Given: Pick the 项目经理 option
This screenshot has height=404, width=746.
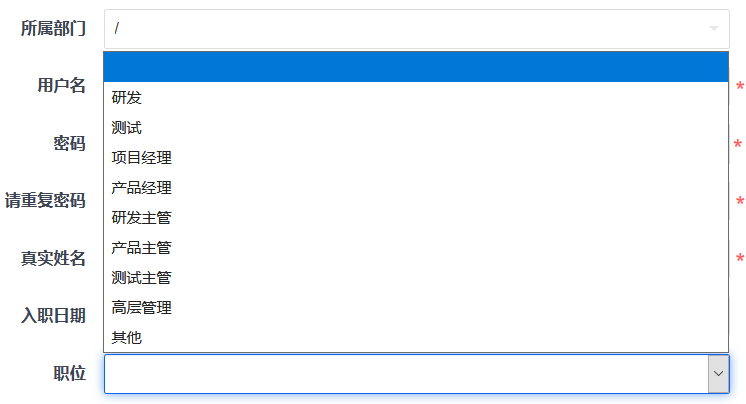Looking at the screenshot, I should pos(142,158).
